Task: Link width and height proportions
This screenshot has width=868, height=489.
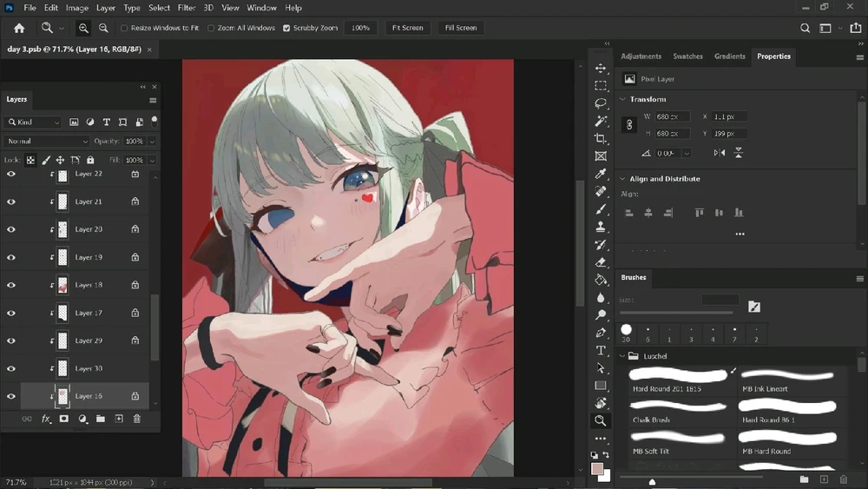Action: coord(630,125)
